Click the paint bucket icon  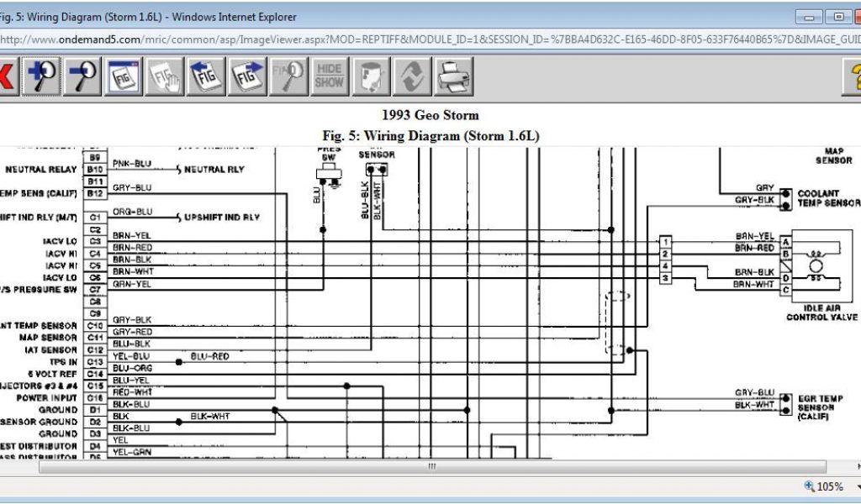(371, 77)
